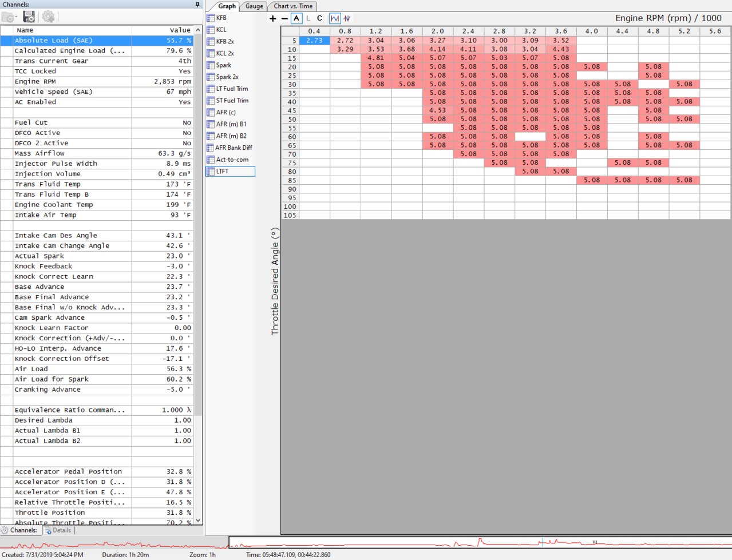The width and height of the screenshot is (732, 560).
Task: Click the open channel config folder icon
Action: pos(7,17)
